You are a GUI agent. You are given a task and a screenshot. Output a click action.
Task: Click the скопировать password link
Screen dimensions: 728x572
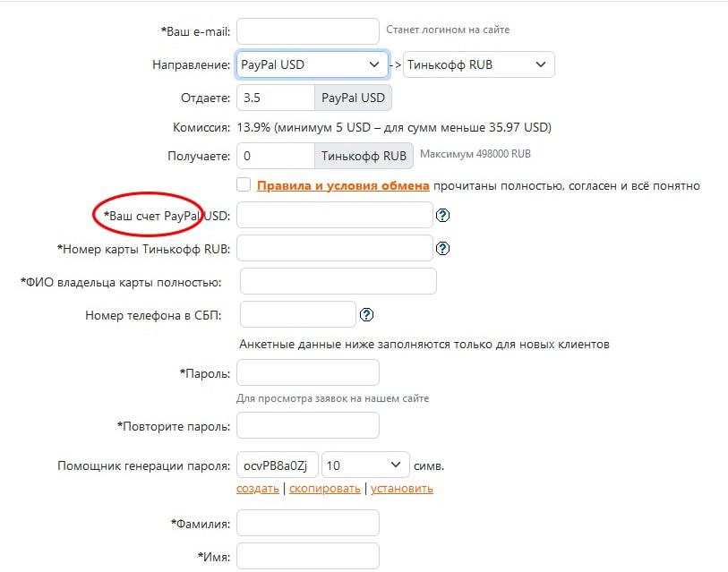pos(324,489)
